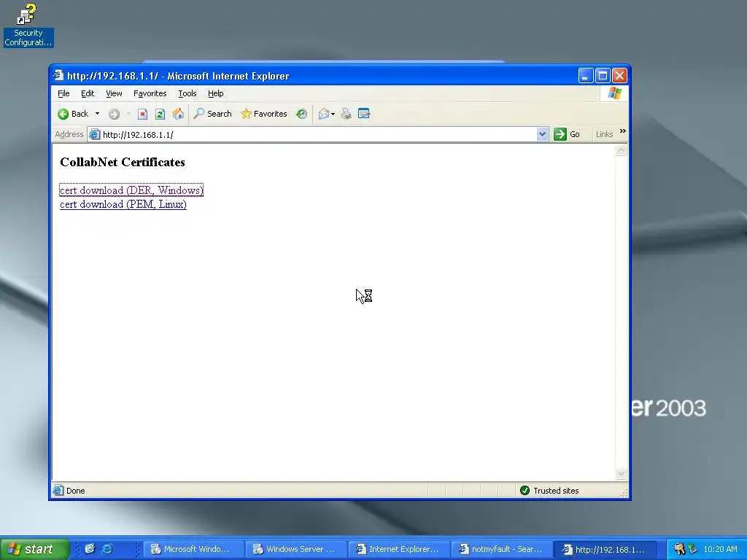Click the Forward navigation arrow
The width and height of the screenshot is (747, 560).
point(114,114)
